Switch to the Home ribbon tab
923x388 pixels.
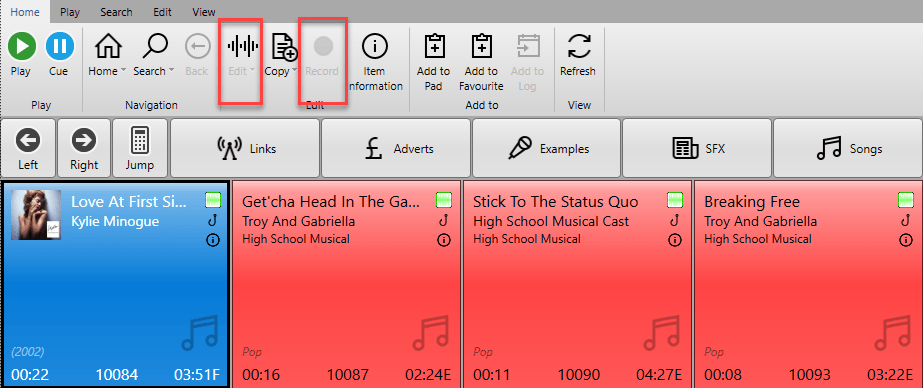point(25,11)
